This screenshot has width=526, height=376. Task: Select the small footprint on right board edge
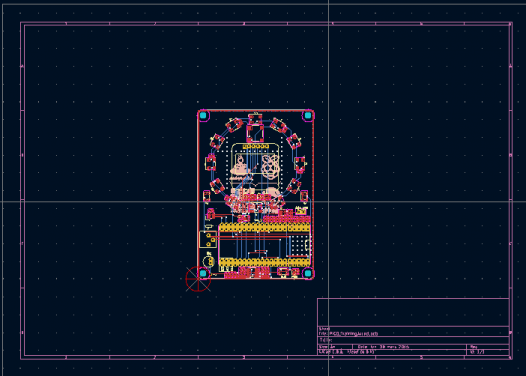(304, 196)
